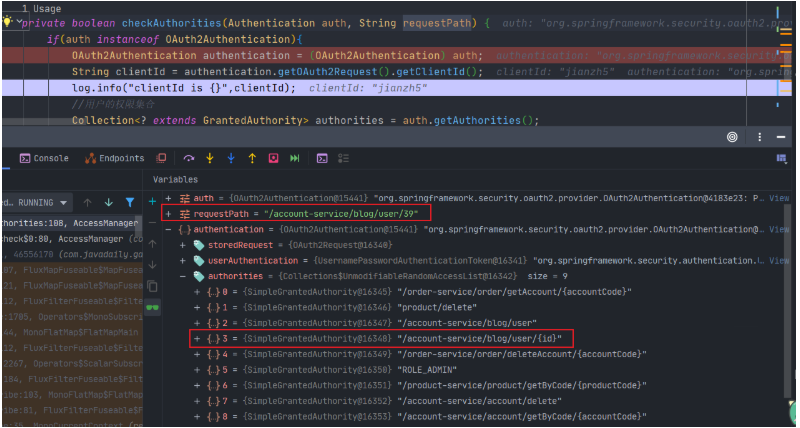This screenshot has height=428, width=800.
Task: Collapse the checkAuthorities method fold arrow
Action: (19, 21)
